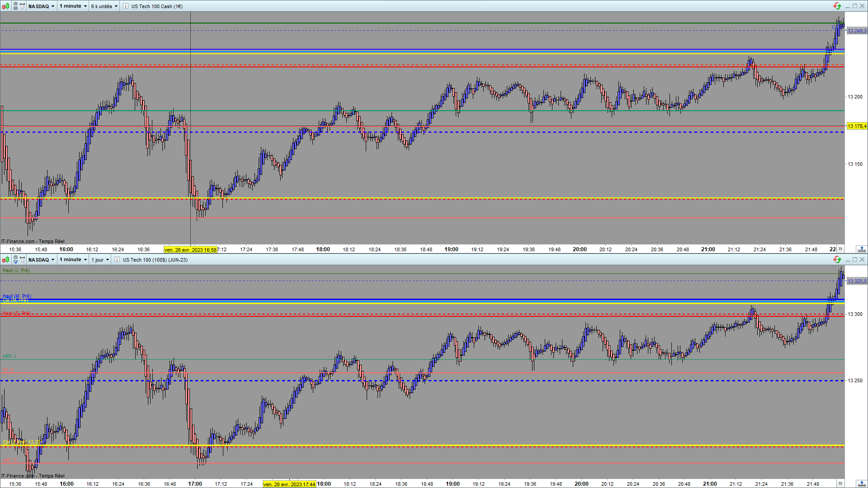Click the blue-arrow panel icon at top chart corner
Viewport: 868px width, 488px height.
(861, 249)
